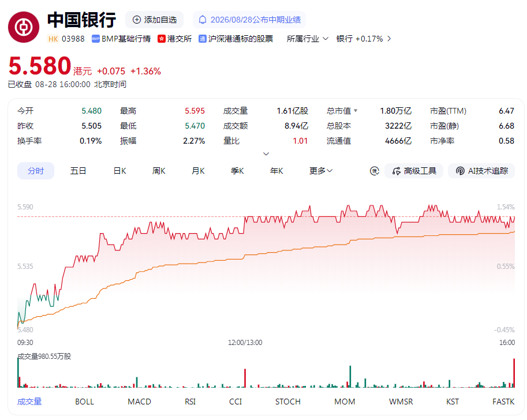Select the RSI indicator

point(190,402)
